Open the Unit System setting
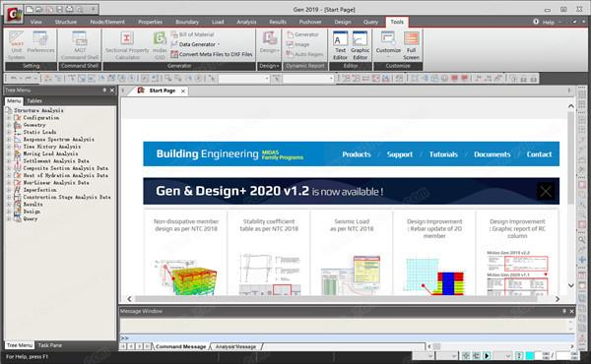The height and width of the screenshot is (364, 591). click(16, 45)
